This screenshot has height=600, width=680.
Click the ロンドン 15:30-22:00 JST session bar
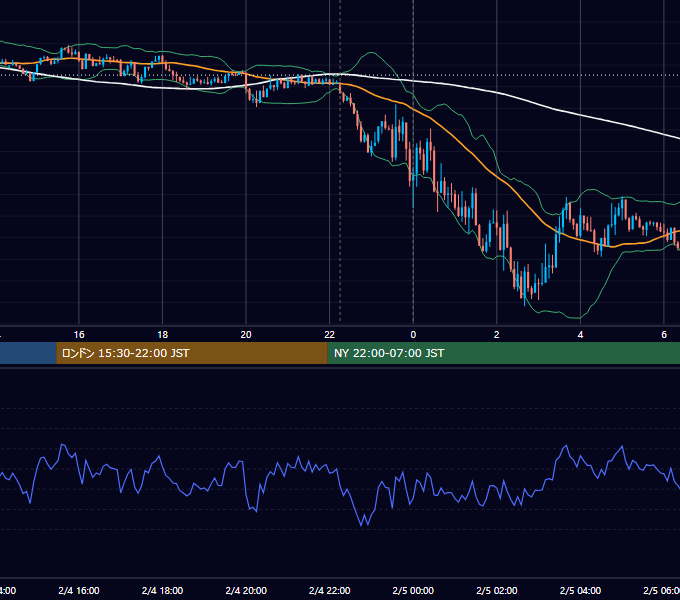coord(192,353)
